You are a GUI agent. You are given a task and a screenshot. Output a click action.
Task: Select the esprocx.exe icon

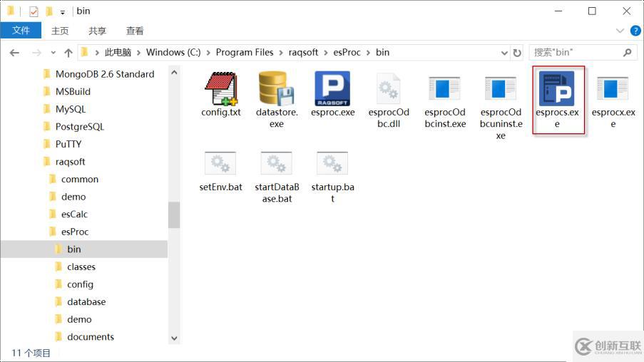613,88
